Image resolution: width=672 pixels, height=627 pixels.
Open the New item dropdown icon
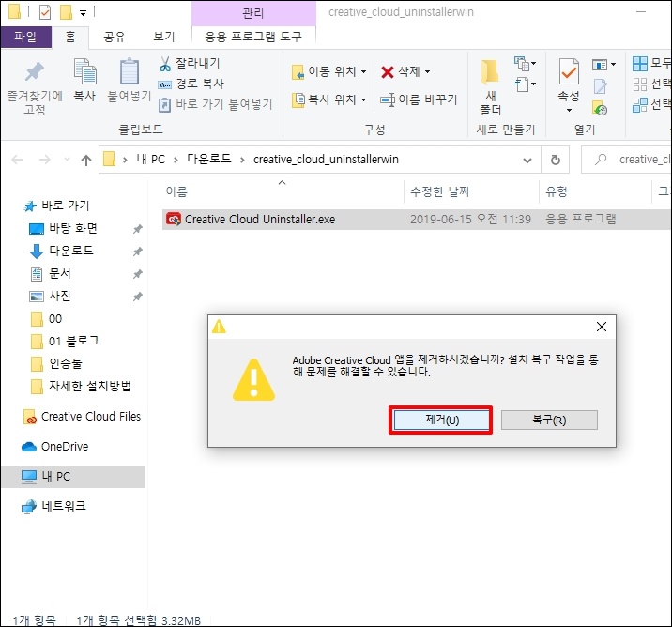click(525, 64)
